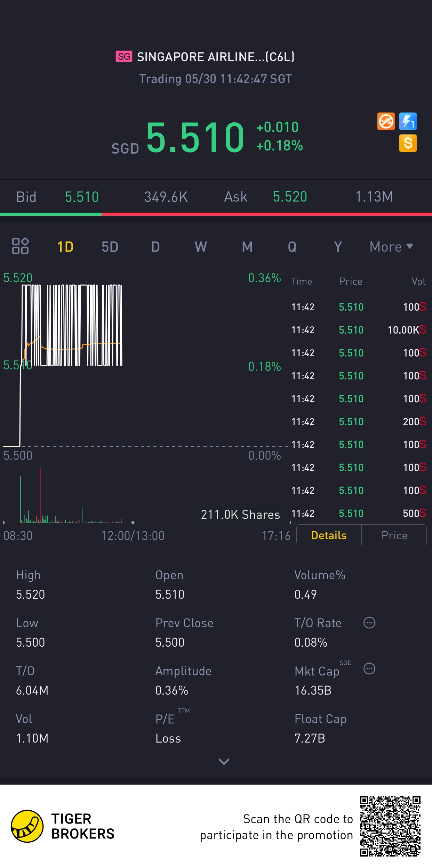
Task: Tap the stock title SINGAPORE AIRLINE...(C6L)
Action: point(216,57)
